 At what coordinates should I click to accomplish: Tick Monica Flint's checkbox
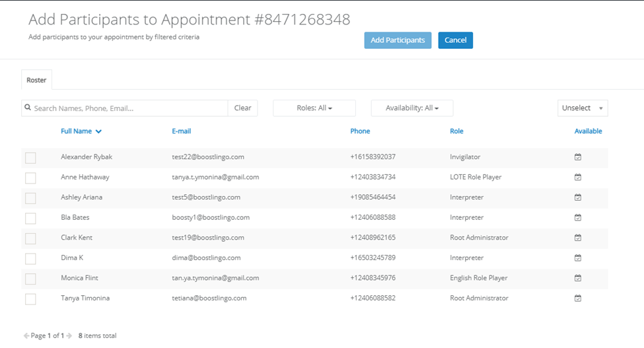[x=30, y=279]
